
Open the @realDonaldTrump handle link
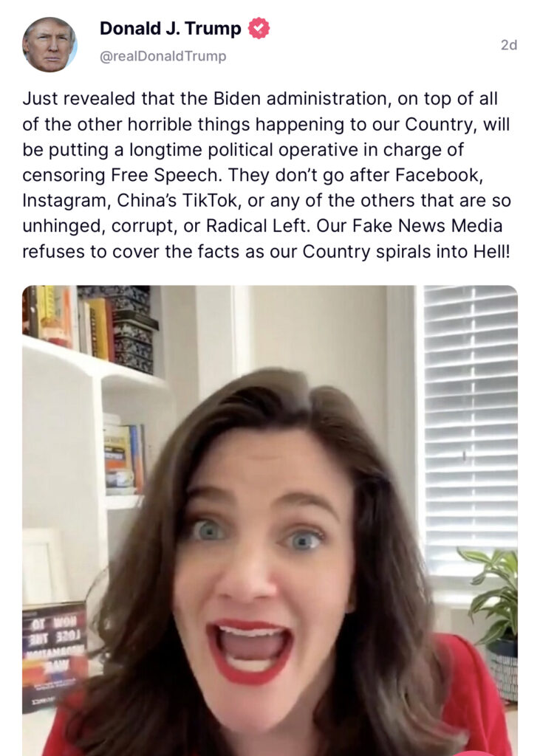(163, 56)
